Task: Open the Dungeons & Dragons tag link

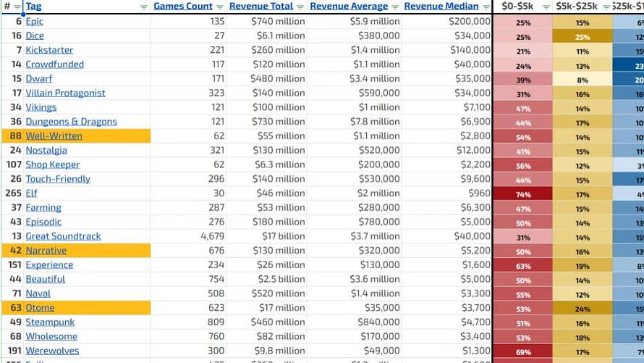Action: [71, 122]
